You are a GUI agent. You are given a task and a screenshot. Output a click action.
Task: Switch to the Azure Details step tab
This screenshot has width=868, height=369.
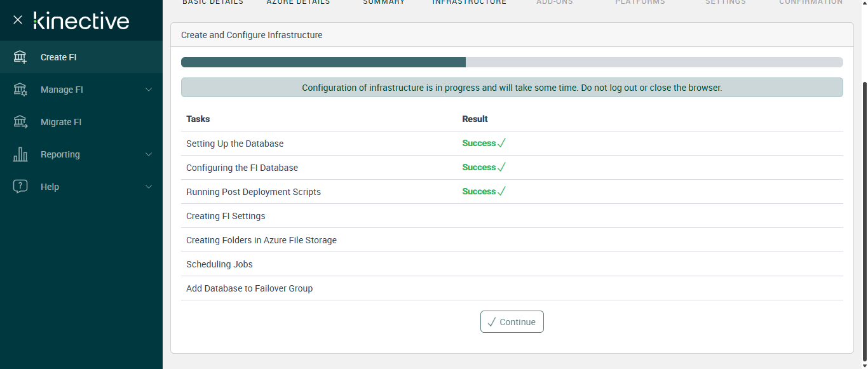298,3
